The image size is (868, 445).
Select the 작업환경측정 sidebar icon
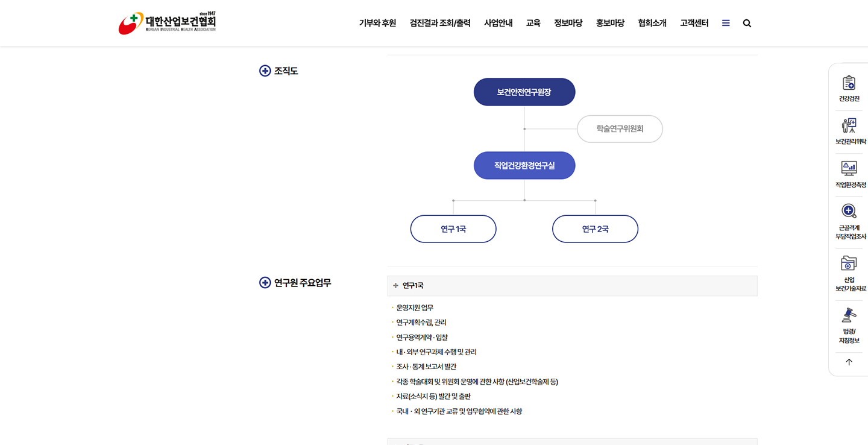pyautogui.click(x=849, y=169)
